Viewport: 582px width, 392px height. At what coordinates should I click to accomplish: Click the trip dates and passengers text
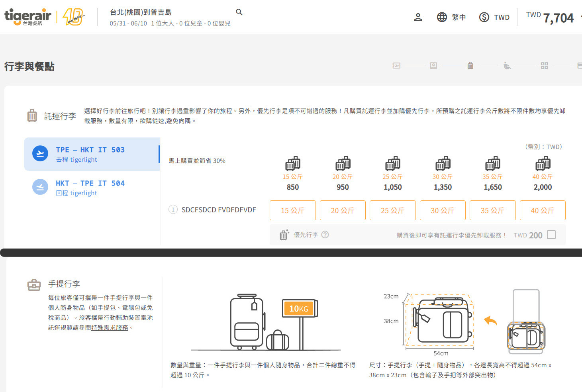[x=170, y=24]
